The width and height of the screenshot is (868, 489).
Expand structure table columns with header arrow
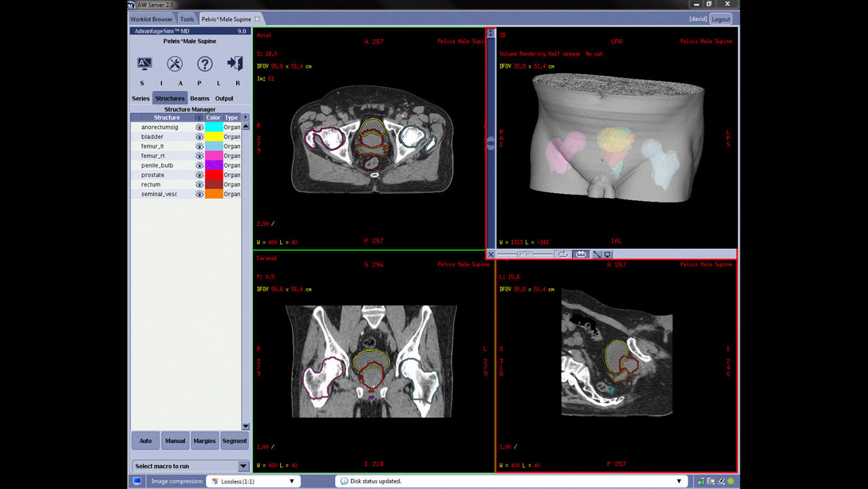[x=245, y=117]
